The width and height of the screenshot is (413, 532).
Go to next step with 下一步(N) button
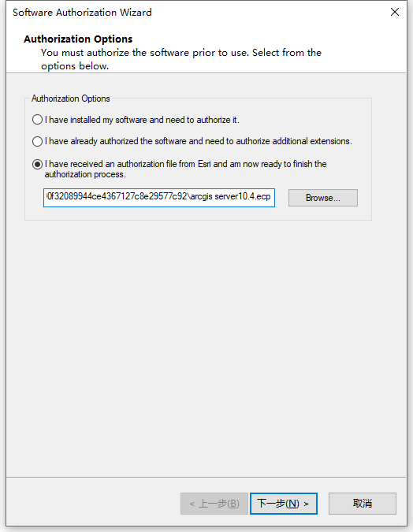point(284,504)
